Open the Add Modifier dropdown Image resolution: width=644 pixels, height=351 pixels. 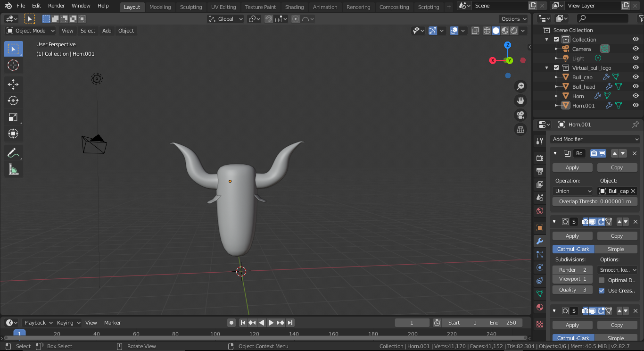(x=595, y=139)
